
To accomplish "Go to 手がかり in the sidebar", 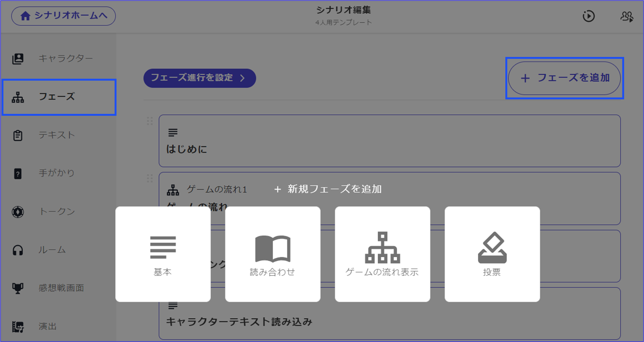I will pyautogui.click(x=57, y=173).
